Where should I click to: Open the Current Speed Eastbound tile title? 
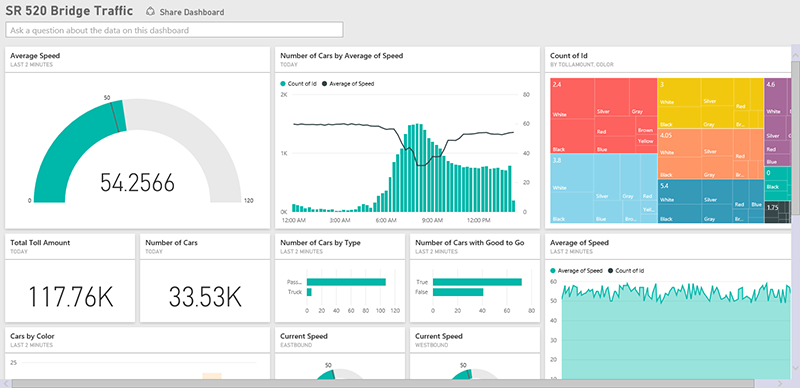pos(304,336)
